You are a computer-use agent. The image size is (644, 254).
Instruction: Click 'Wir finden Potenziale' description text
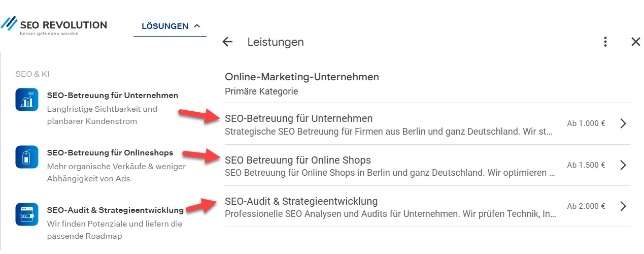[115, 230]
